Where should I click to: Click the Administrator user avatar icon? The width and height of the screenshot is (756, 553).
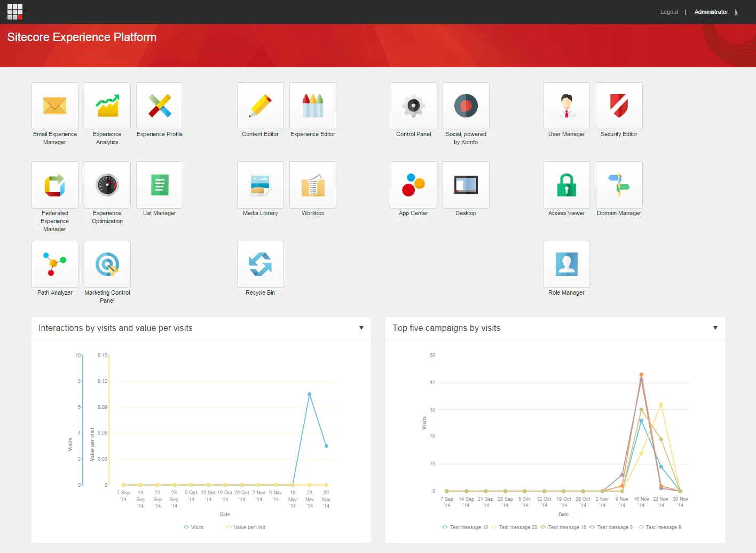click(736, 12)
